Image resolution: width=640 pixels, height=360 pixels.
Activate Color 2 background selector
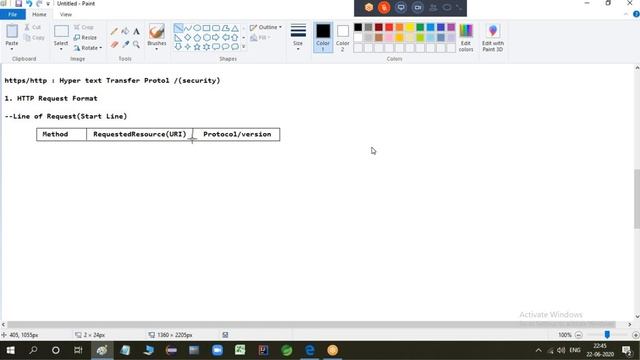click(342, 37)
